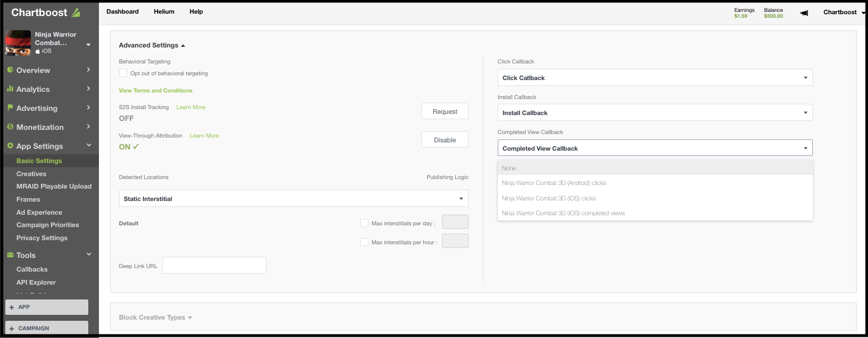868x338 pixels.
Task: Click the Earnings $1.59 value
Action: click(x=741, y=16)
